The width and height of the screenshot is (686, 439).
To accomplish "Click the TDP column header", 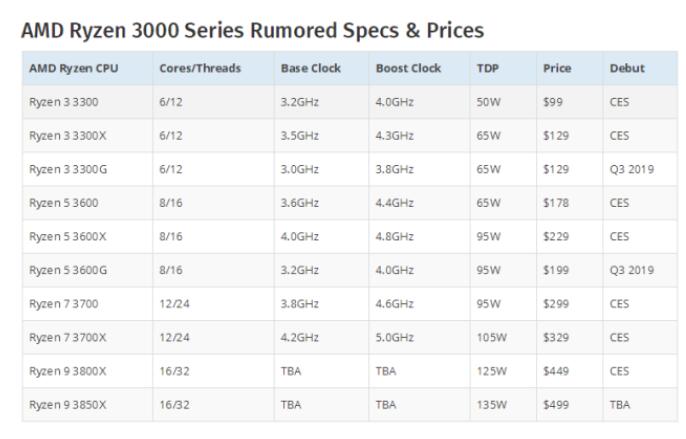I will point(487,68).
